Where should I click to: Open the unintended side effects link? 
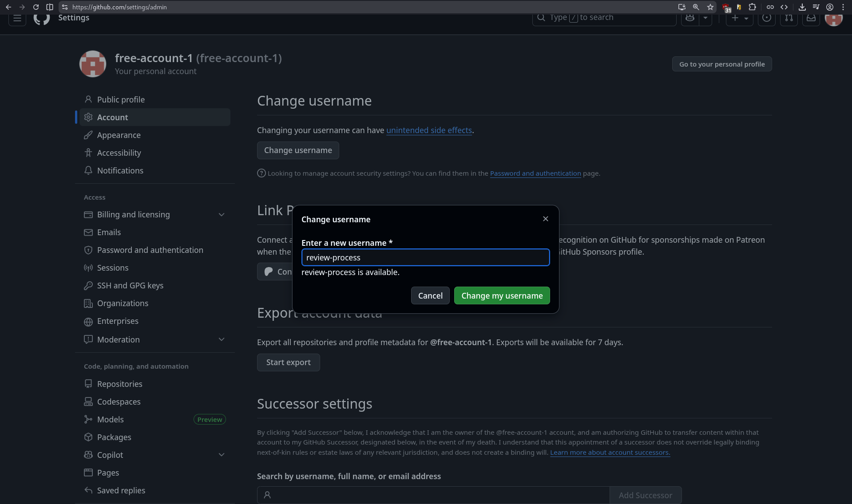429,130
